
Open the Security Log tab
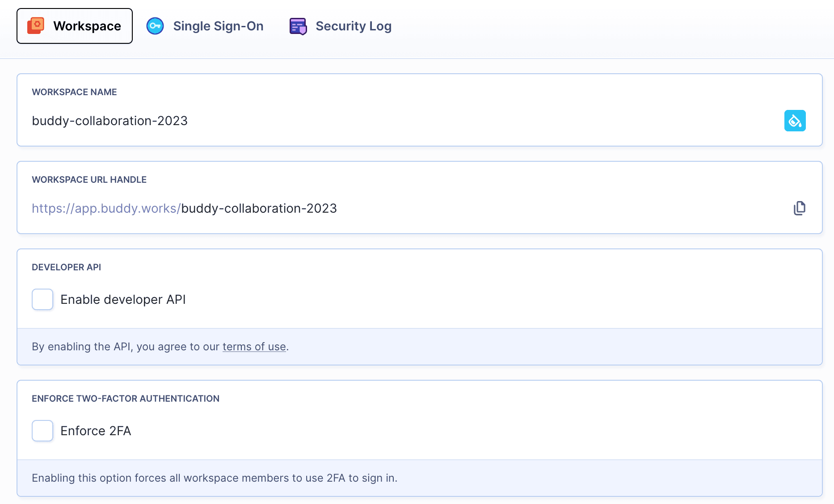pyautogui.click(x=353, y=25)
